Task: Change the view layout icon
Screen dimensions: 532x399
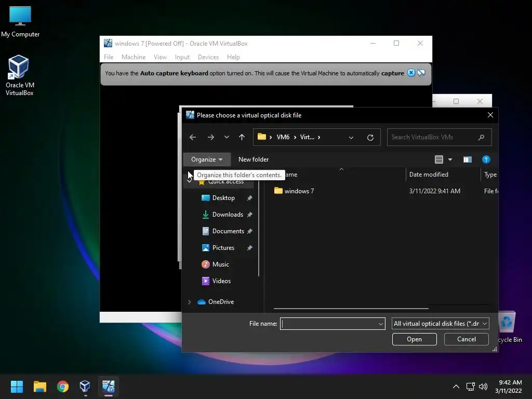Action: coord(438,159)
